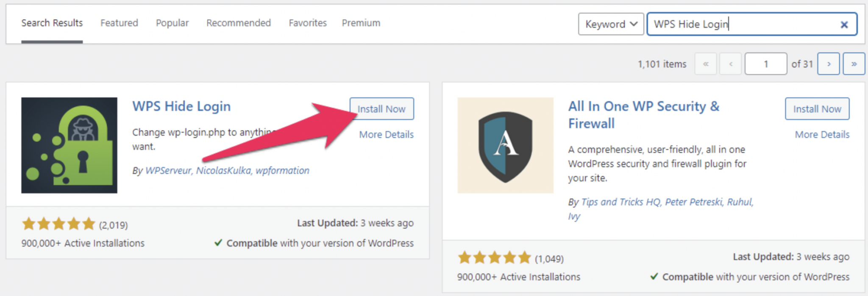868x296 pixels.
Task: Install the WPS Hide Login plugin
Action: (381, 109)
